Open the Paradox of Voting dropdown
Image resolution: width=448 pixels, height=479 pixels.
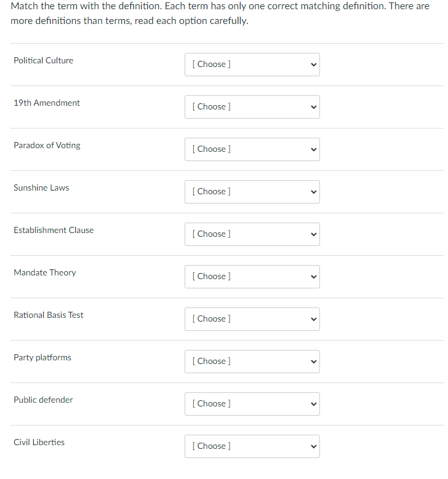coord(252,149)
